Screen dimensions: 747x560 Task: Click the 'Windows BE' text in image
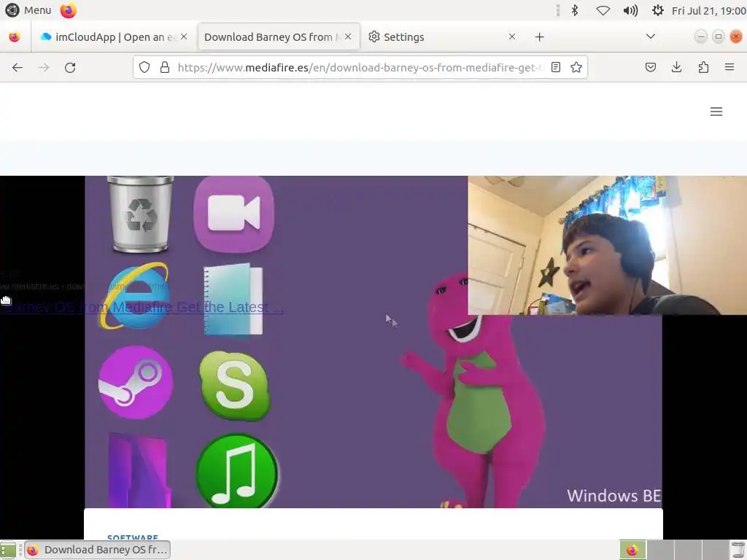[614, 496]
